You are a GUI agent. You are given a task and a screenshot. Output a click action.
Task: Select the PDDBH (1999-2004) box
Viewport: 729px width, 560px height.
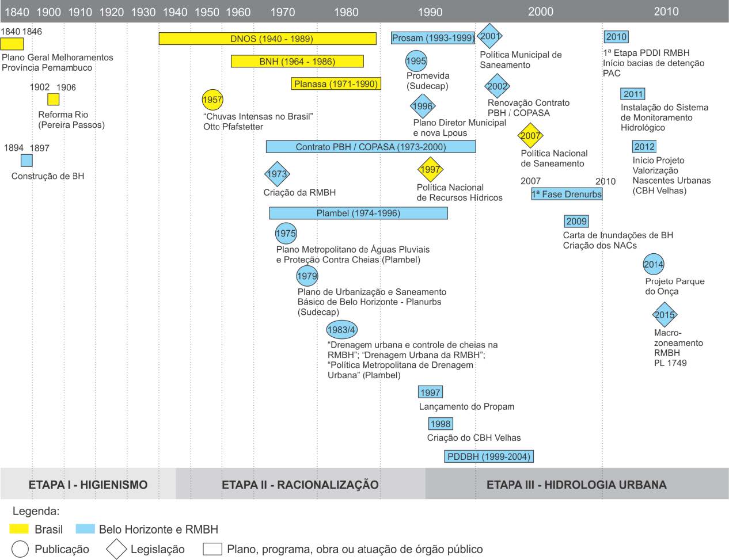point(489,456)
